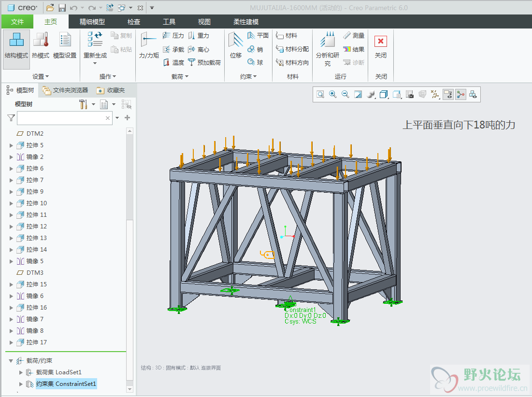
Task: Open 材料 materials dialog
Action: tap(287, 35)
